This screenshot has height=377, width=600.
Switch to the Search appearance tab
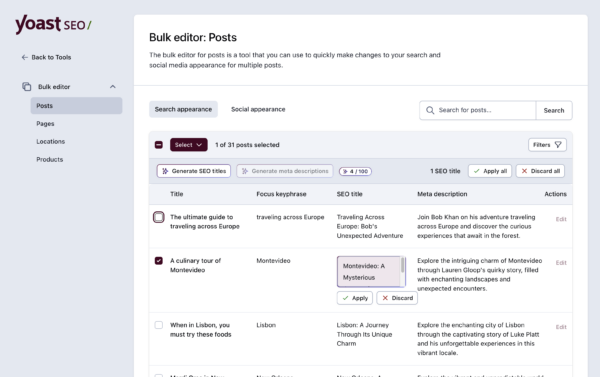point(183,109)
